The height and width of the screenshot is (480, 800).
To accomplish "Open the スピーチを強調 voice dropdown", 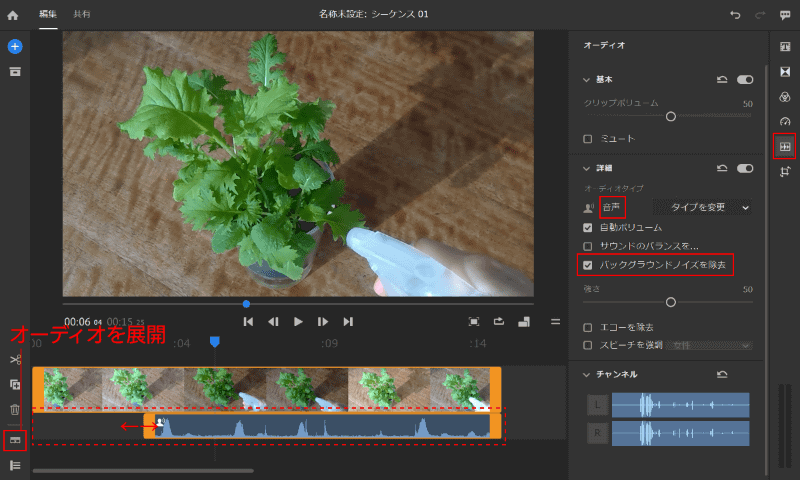I will tap(709, 345).
